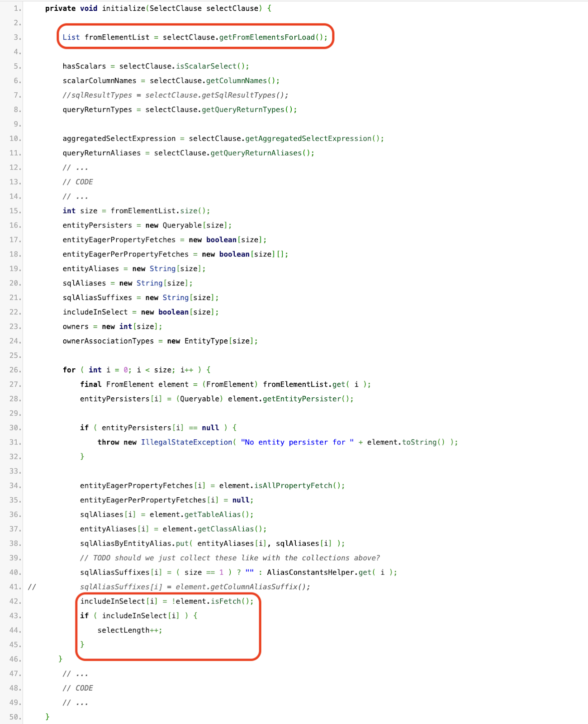The height and width of the screenshot is (724, 588).
Task: Click 'getAggregatedSelectExpression' method call
Action: pyautogui.click(x=308, y=138)
